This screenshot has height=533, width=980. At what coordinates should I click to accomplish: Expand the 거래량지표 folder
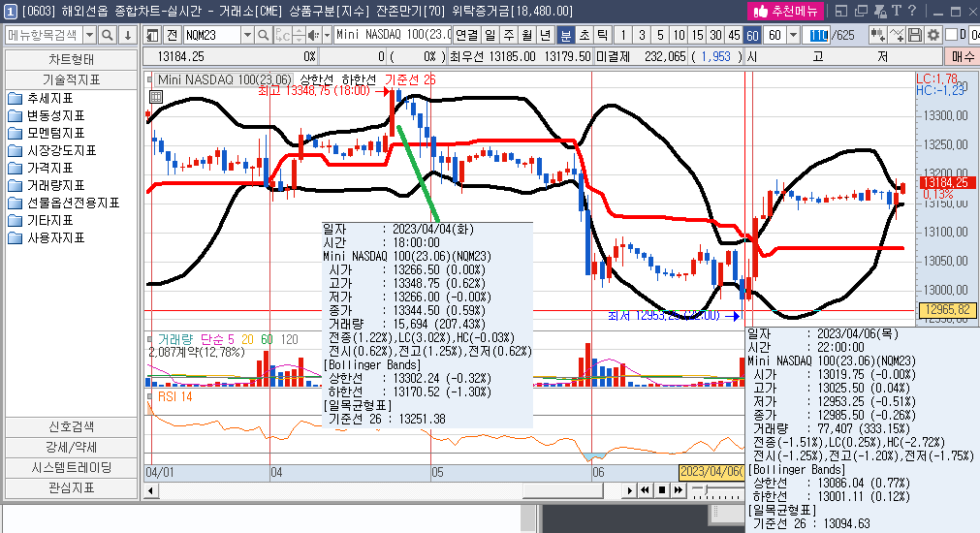pyautogui.click(x=47, y=186)
